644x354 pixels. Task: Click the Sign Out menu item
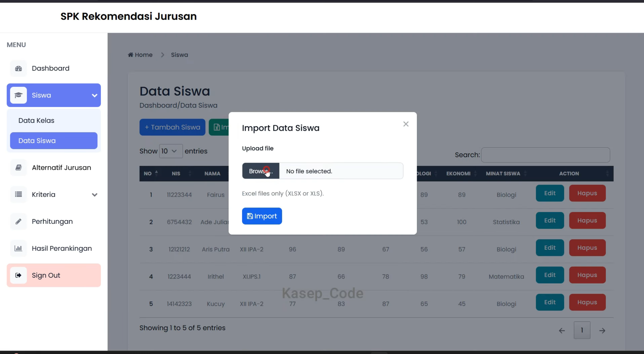[54, 275]
